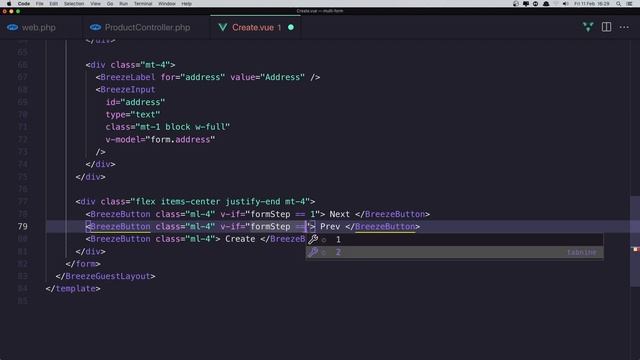
Task: Open the More Actions ellipsis menu
Action: 624,27
